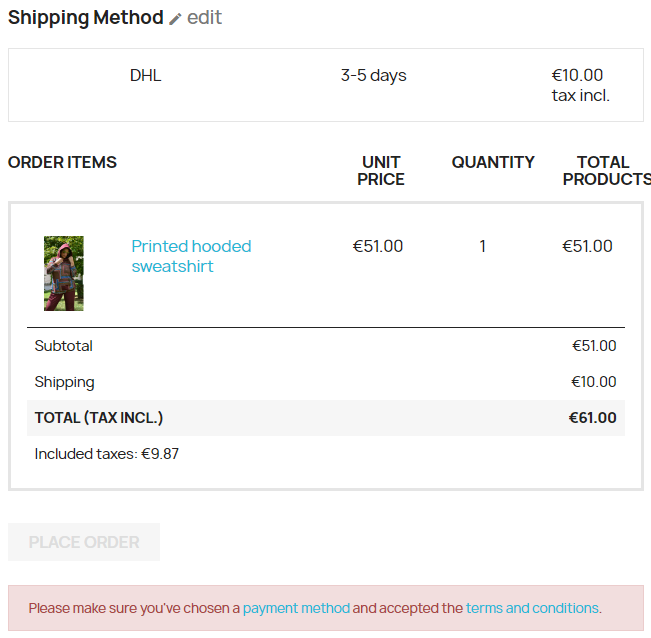This screenshot has width=651, height=638.
Task: Click the QUANTITY column header
Action: (493, 162)
